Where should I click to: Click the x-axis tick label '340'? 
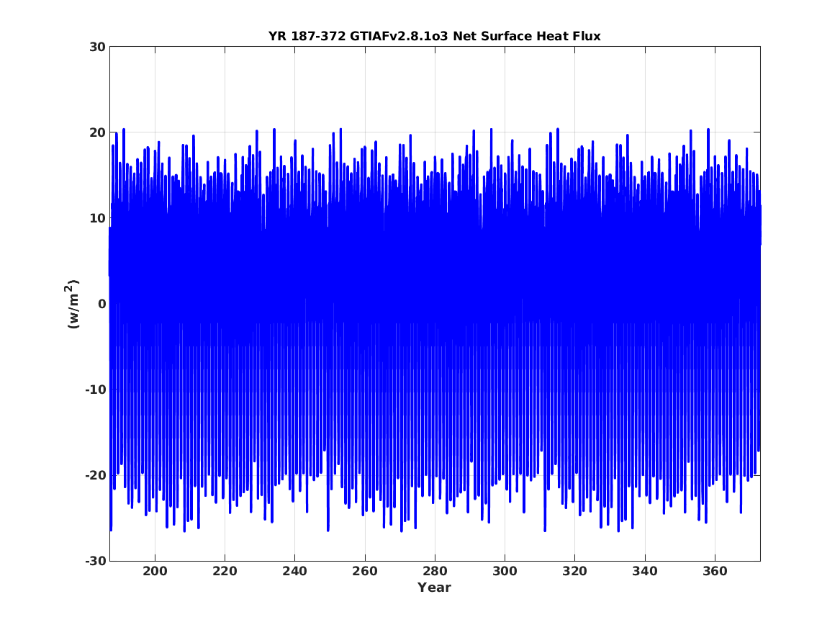point(645,572)
